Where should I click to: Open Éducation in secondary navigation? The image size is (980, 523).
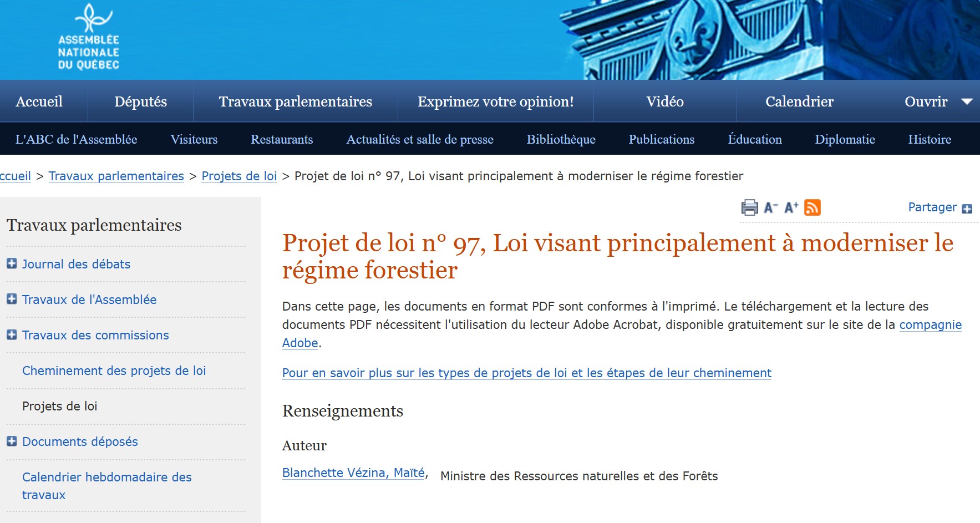pyautogui.click(x=755, y=139)
